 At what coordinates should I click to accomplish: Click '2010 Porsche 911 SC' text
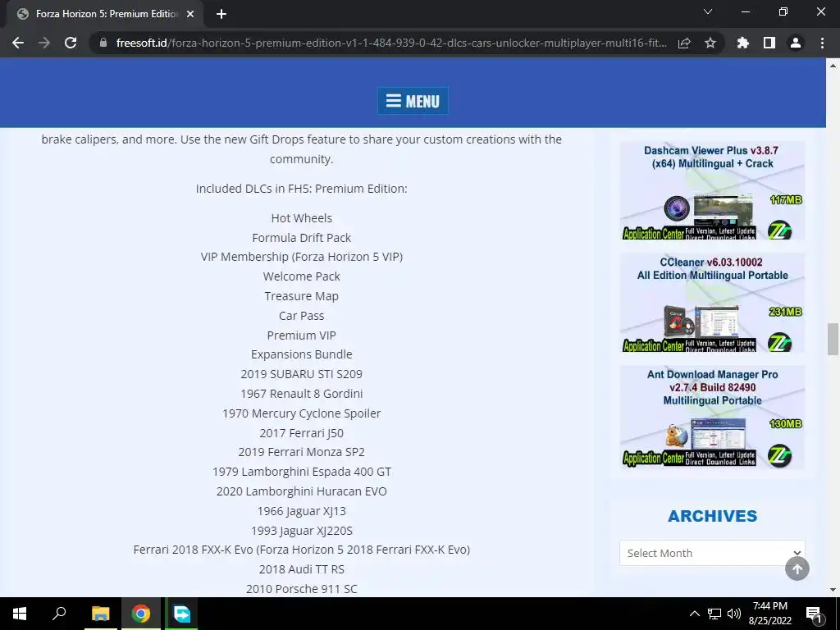point(302,589)
